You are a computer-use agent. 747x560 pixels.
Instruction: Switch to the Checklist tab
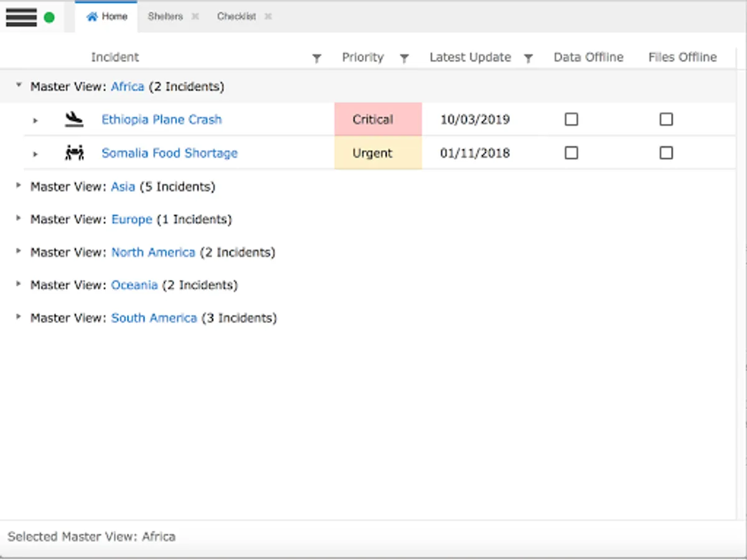click(x=237, y=17)
